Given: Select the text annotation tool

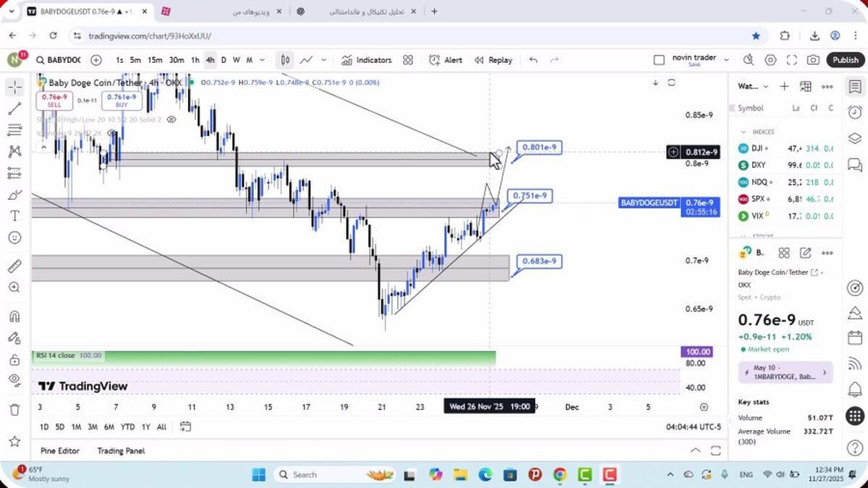Looking at the screenshot, I should point(14,216).
